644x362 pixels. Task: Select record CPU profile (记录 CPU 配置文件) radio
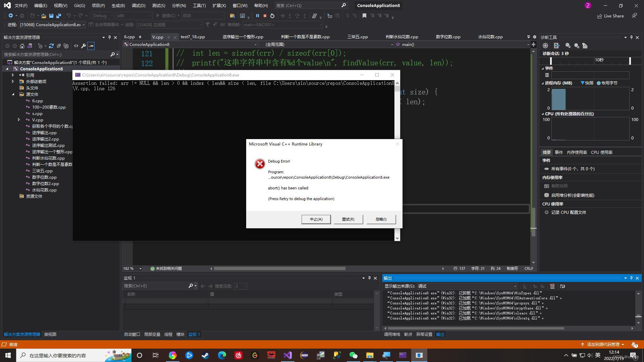tap(546, 212)
